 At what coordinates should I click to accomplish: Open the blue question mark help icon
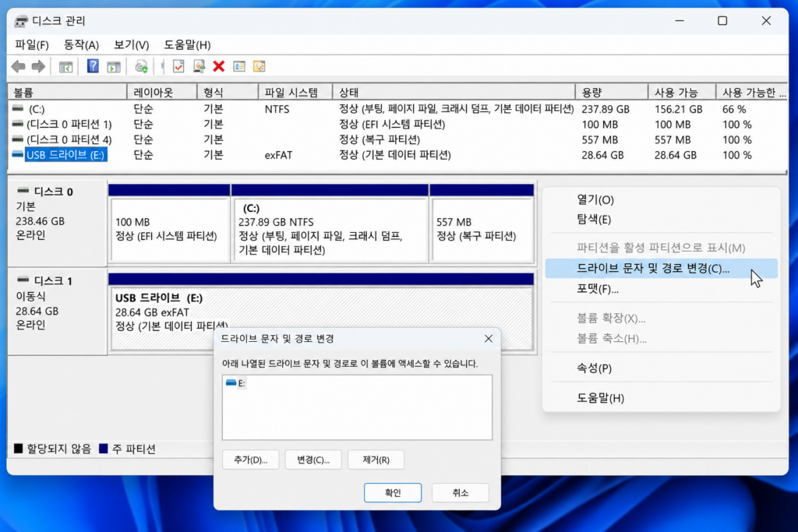(x=93, y=66)
